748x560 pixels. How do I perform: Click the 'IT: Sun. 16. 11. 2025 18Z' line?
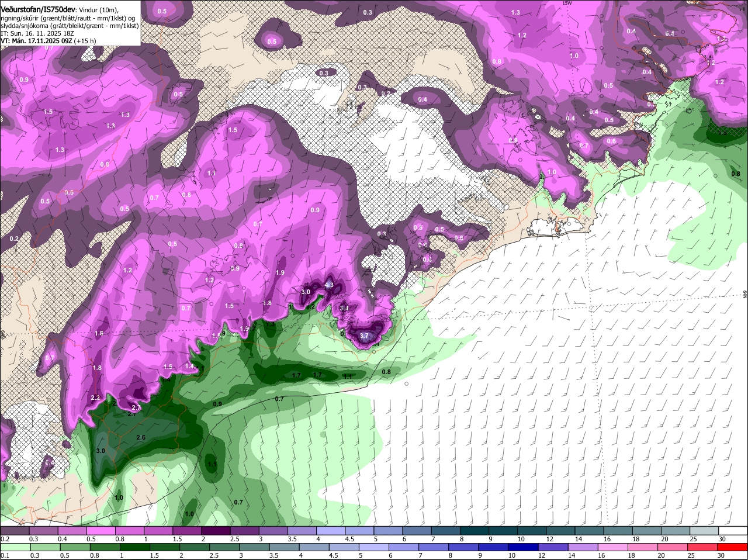37,33
